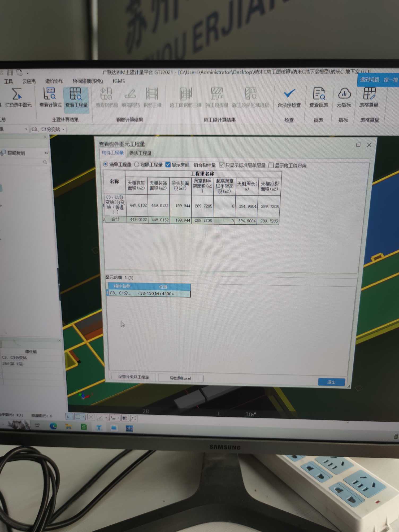Expand 层间复制 double-arrow chevron

tap(46, 153)
